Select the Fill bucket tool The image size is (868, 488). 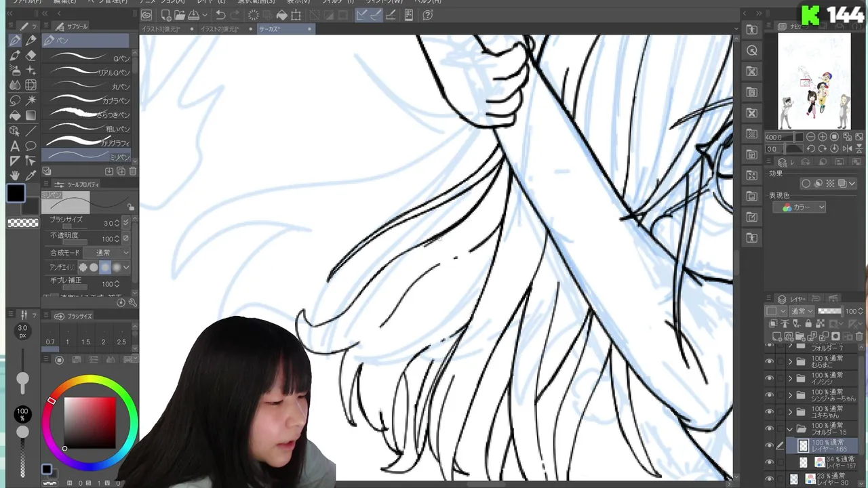click(15, 115)
